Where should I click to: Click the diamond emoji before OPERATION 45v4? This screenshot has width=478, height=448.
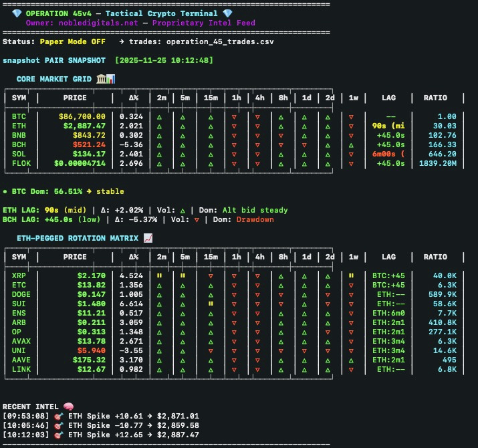[x=17, y=13]
